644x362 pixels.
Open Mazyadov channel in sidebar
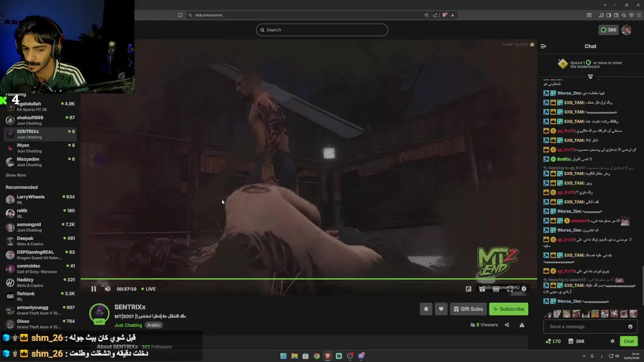click(40, 161)
